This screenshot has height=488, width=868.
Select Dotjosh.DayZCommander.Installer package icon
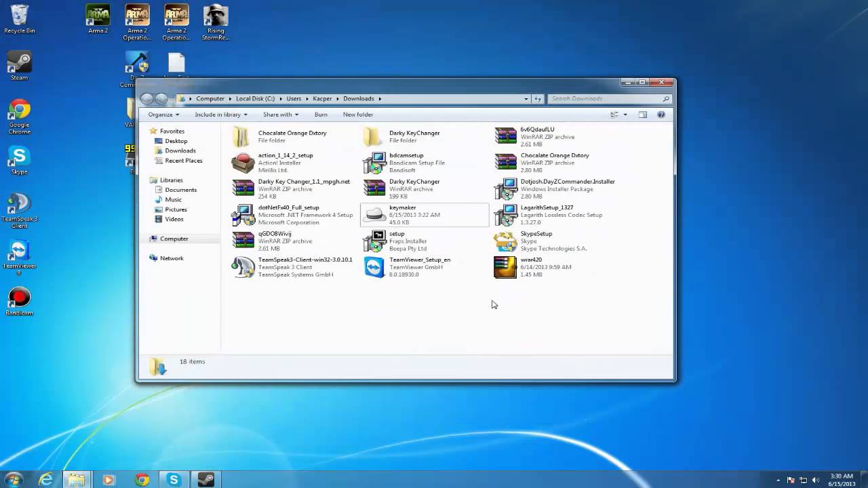click(x=505, y=188)
